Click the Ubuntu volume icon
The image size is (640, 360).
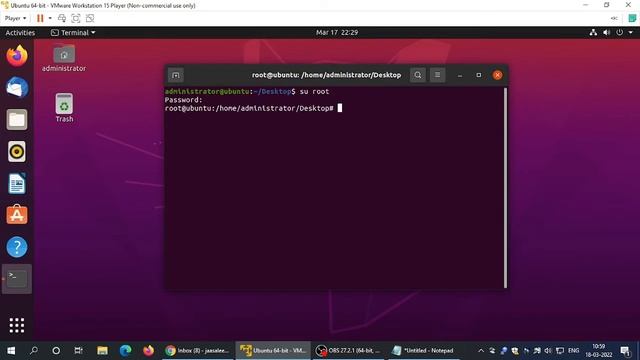tap(607, 33)
